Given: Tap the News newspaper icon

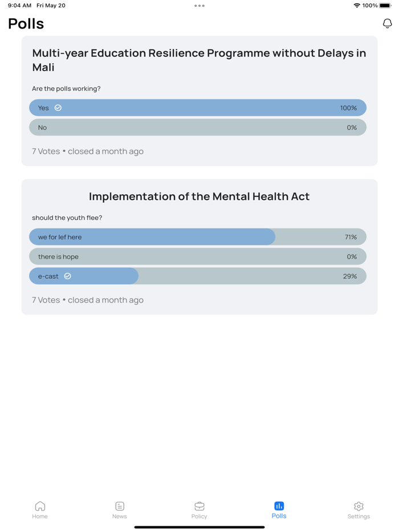Looking at the screenshot, I should click(x=120, y=506).
